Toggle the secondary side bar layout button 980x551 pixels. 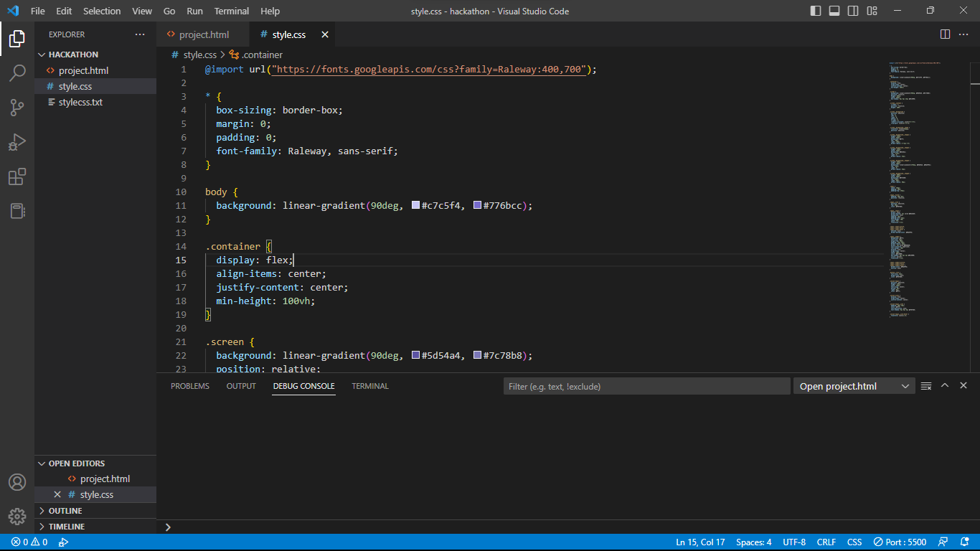pyautogui.click(x=853, y=11)
